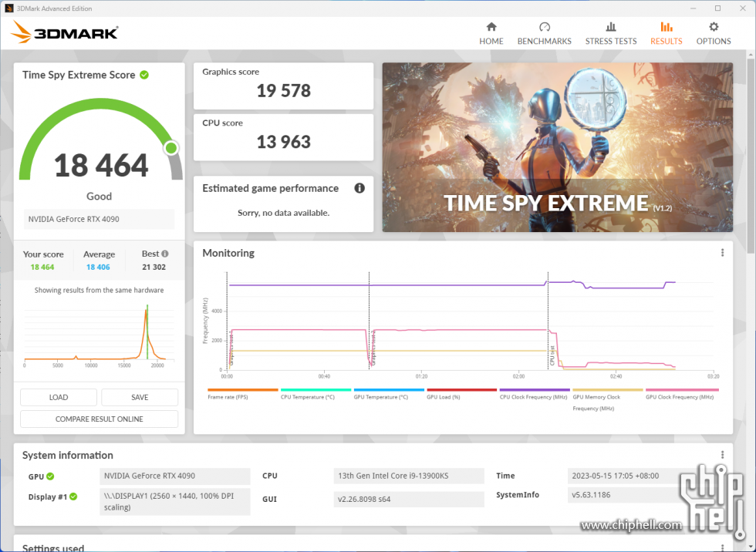The width and height of the screenshot is (756, 552).
Task: Toggle GPU Clock Frequency legend item
Action: point(682,394)
